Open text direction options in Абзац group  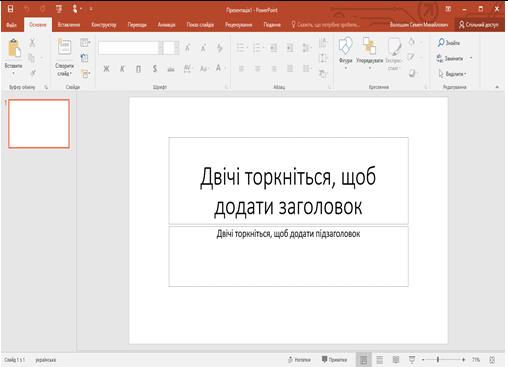pos(323,43)
